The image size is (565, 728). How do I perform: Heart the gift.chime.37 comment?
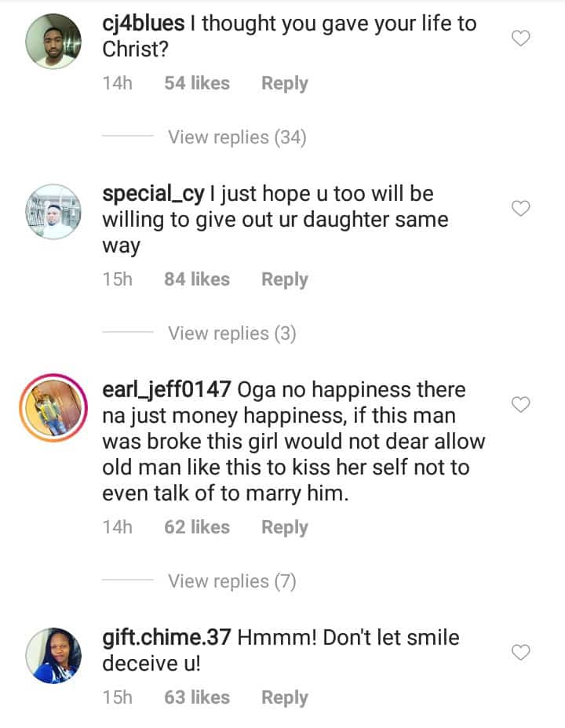click(x=521, y=652)
